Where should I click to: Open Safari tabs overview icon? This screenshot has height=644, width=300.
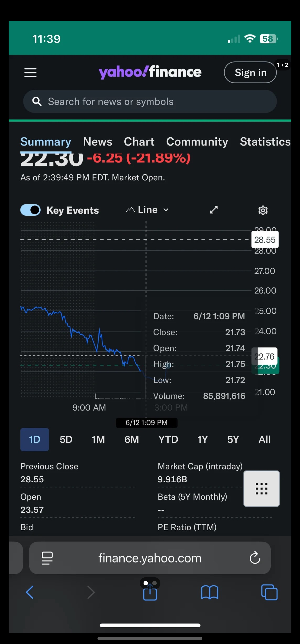point(269,592)
